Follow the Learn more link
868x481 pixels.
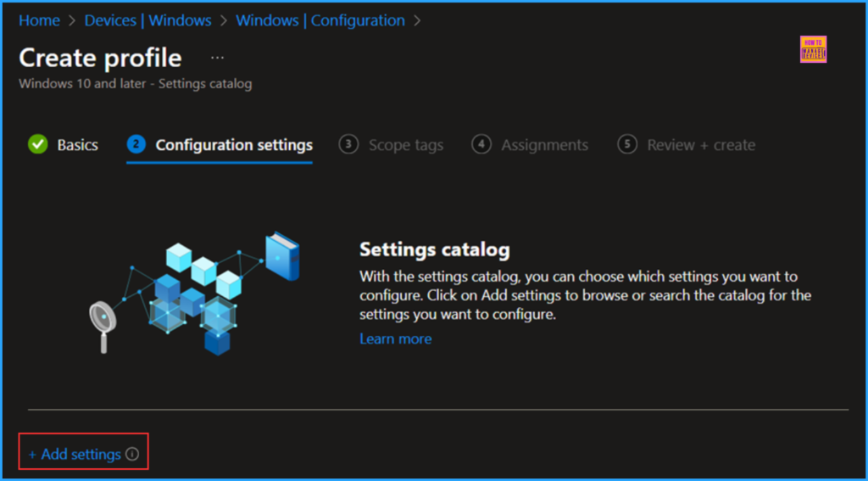pyautogui.click(x=395, y=338)
